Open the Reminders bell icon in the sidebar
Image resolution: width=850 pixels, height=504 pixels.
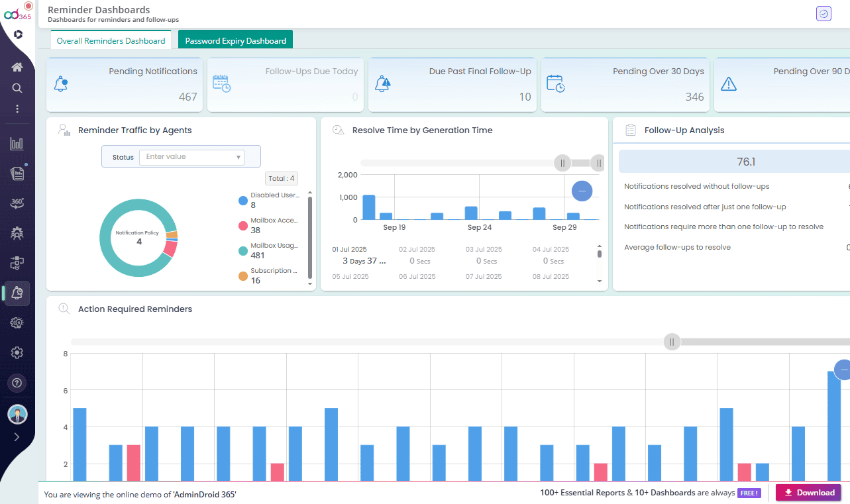tap(17, 293)
